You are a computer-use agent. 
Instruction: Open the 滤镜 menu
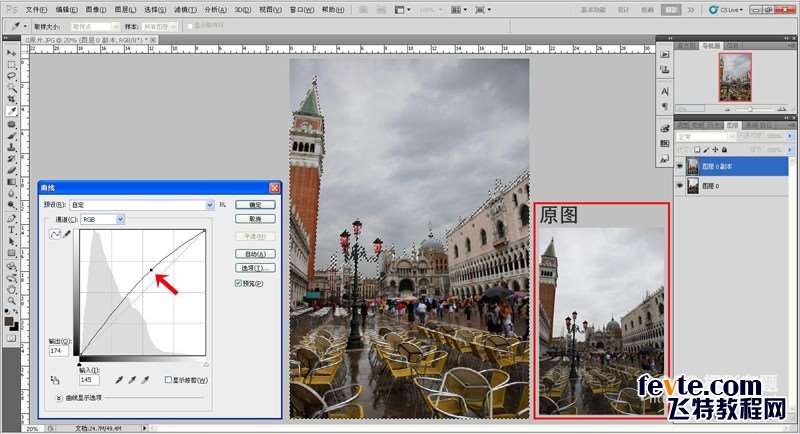point(185,10)
